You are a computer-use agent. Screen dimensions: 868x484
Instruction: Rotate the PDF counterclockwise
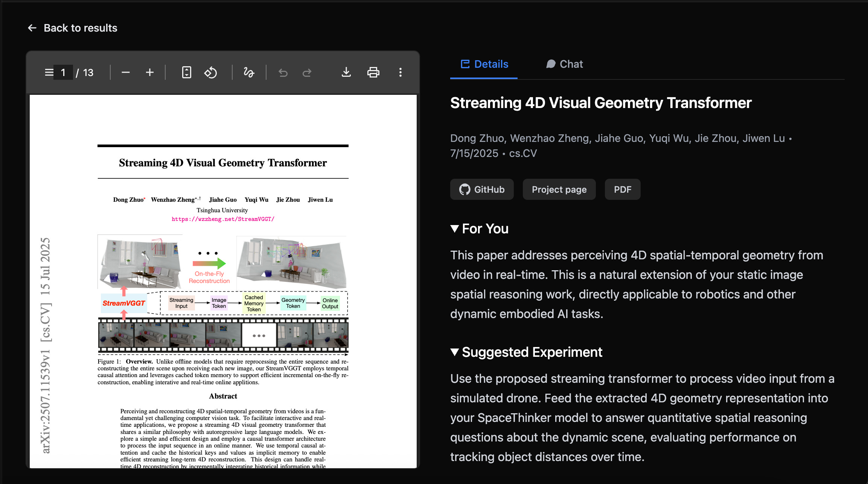point(210,72)
